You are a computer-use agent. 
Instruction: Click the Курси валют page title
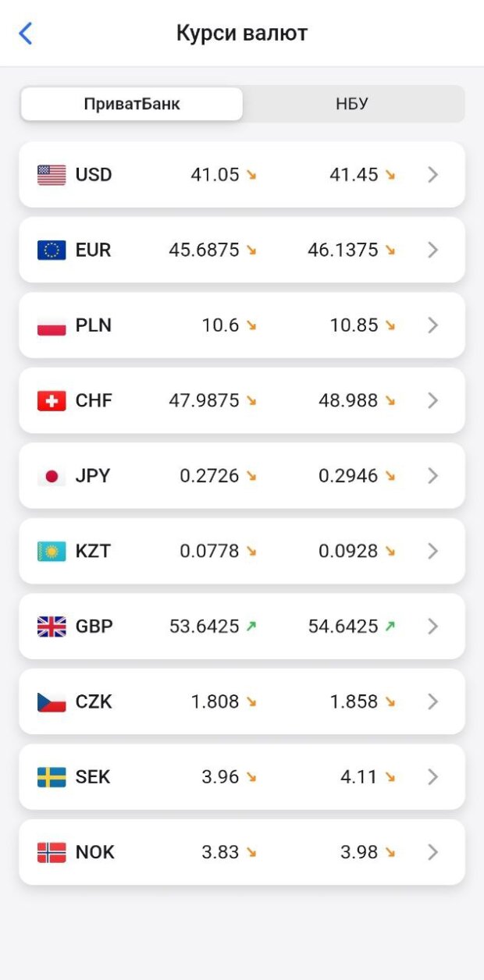pyautogui.click(x=242, y=34)
